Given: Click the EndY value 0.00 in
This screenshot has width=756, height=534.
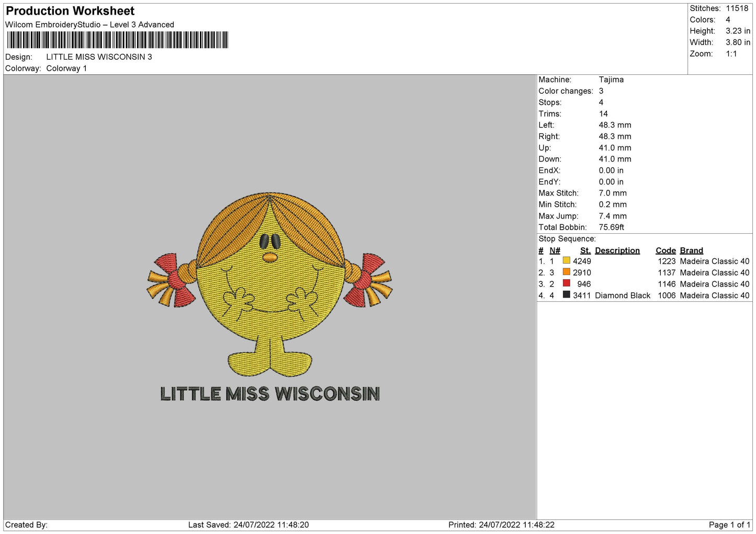Looking at the screenshot, I should [611, 182].
